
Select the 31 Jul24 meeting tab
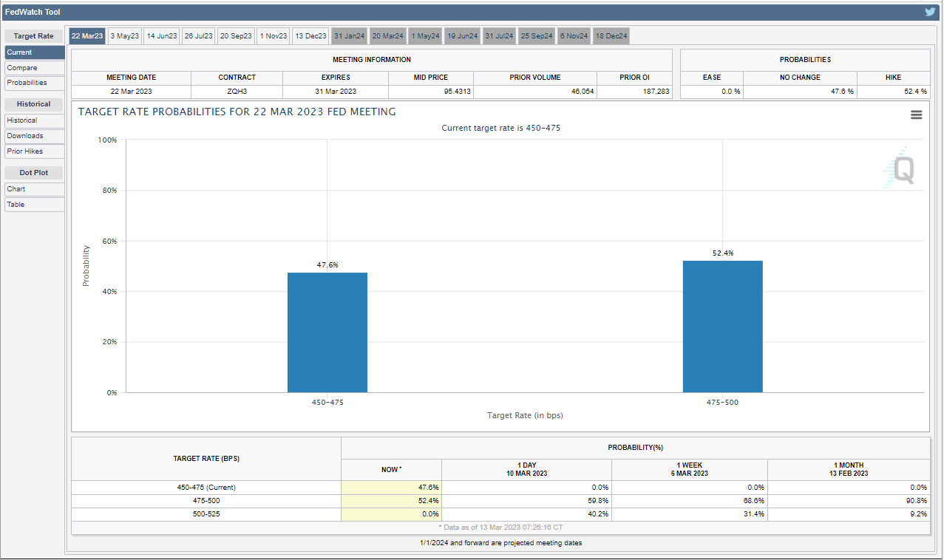click(x=500, y=35)
